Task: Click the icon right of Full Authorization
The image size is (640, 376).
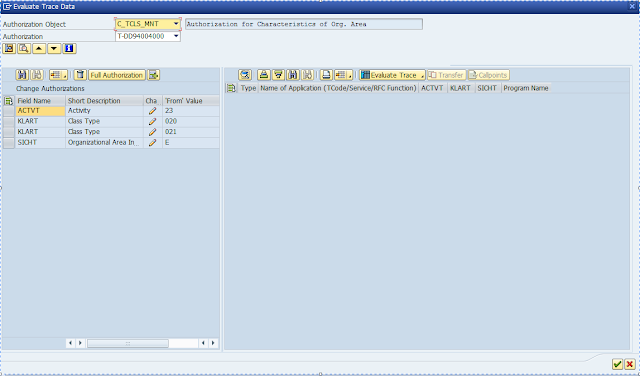Action: (153, 75)
